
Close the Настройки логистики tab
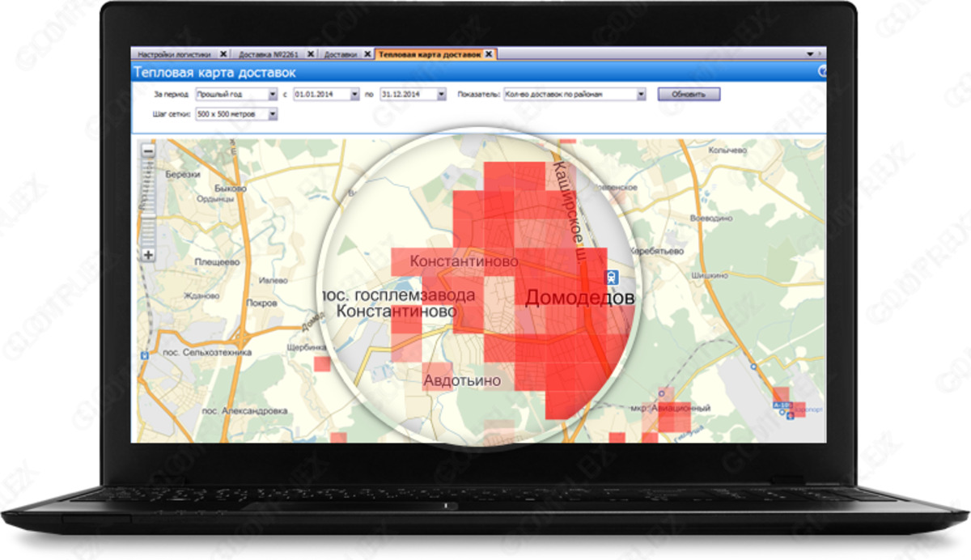pos(223,54)
